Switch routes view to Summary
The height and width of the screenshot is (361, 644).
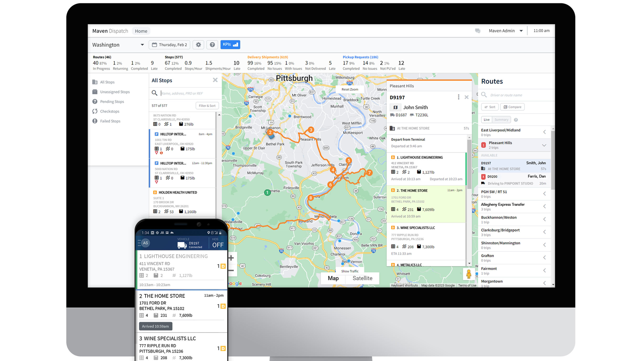(501, 120)
